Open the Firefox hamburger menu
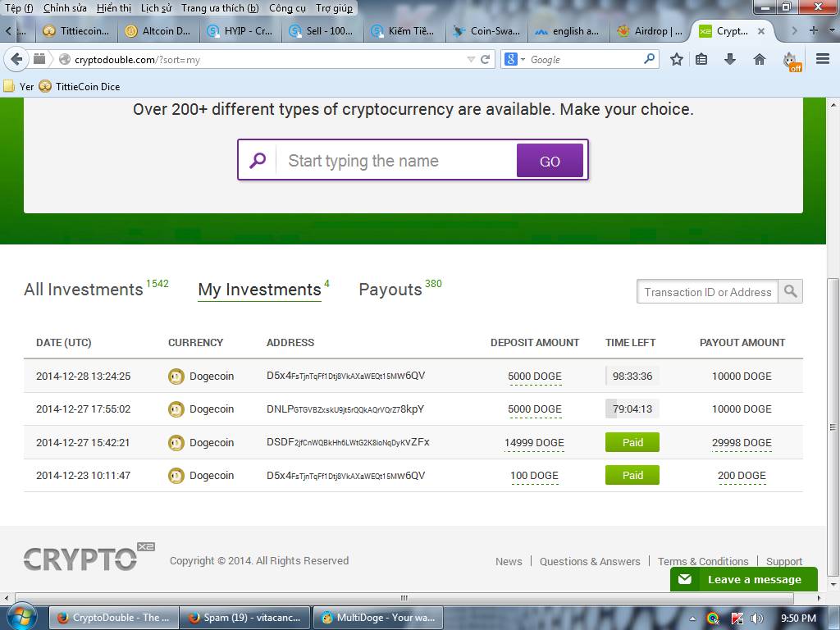Image resolution: width=840 pixels, height=630 pixels. click(x=822, y=59)
